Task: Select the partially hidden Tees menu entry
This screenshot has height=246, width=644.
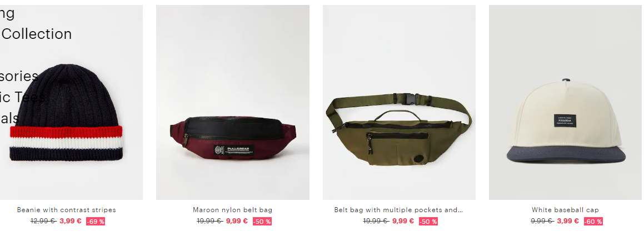Action: [x=23, y=97]
